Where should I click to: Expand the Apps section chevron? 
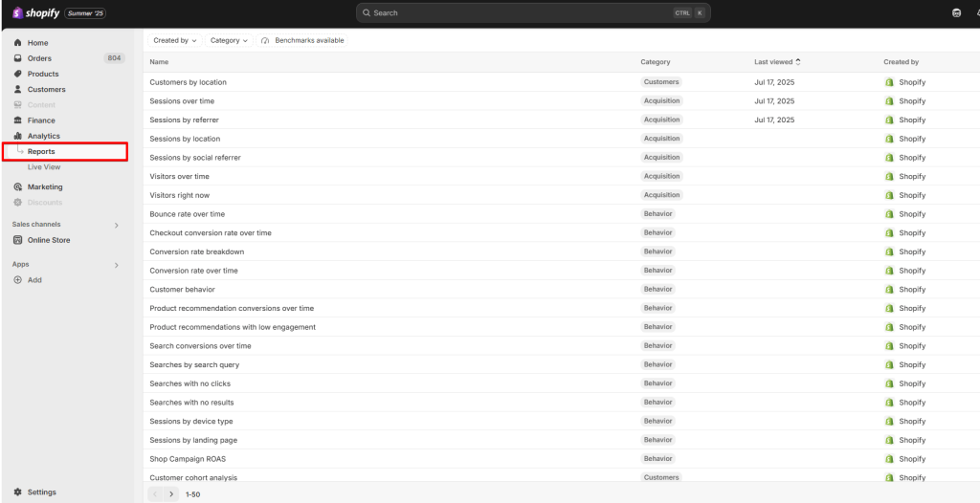click(x=116, y=265)
